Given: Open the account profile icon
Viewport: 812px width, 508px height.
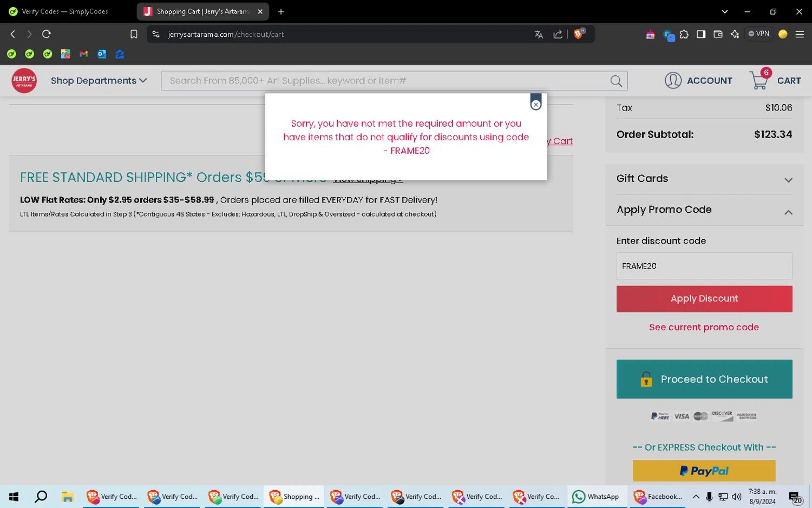Looking at the screenshot, I should click(673, 81).
